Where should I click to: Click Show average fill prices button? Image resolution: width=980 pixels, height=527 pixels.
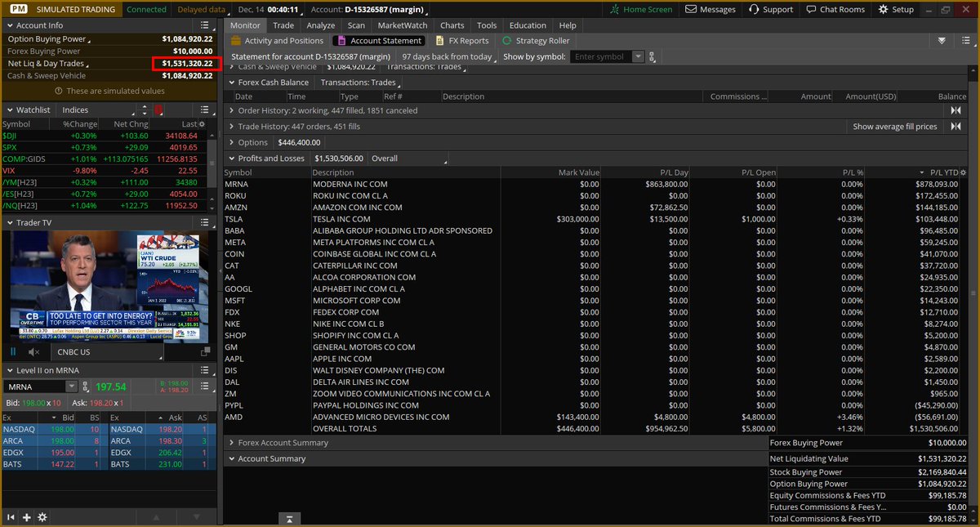[895, 127]
